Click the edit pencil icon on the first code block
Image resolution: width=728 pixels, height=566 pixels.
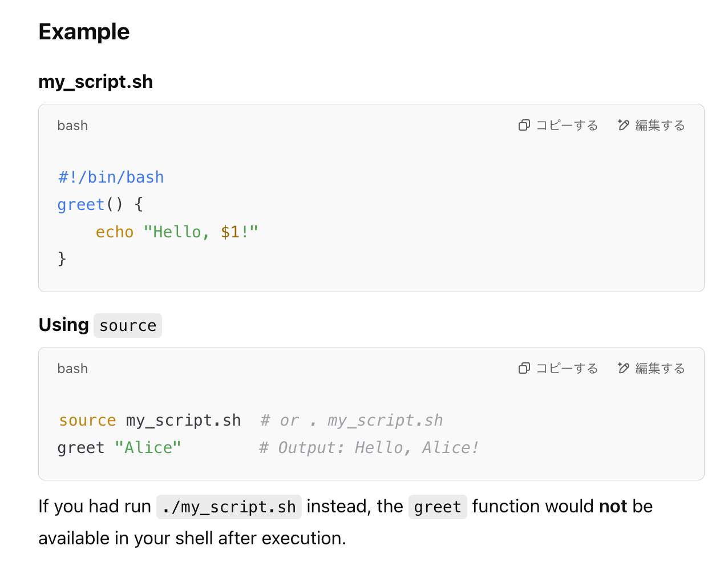click(622, 125)
